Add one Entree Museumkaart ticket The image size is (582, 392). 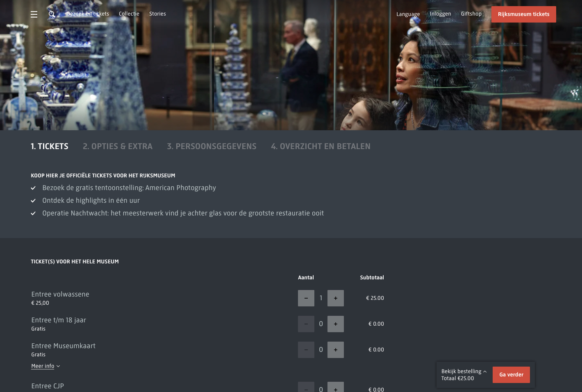click(336, 350)
